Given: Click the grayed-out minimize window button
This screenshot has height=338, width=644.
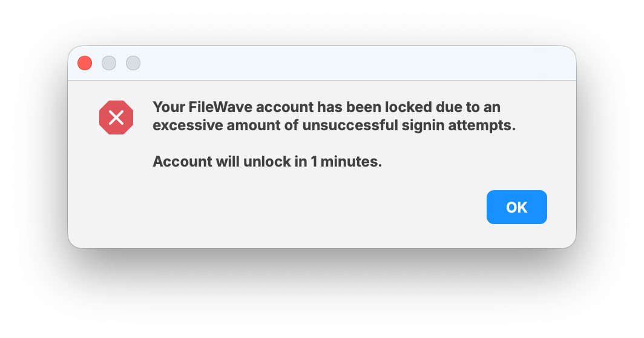Looking at the screenshot, I should [109, 63].
